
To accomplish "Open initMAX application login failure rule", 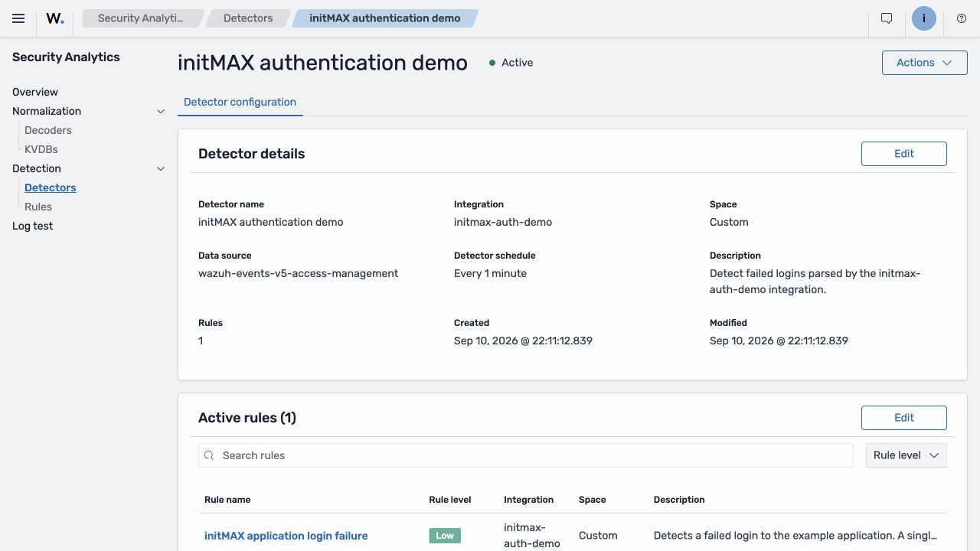I will [286, 536].
